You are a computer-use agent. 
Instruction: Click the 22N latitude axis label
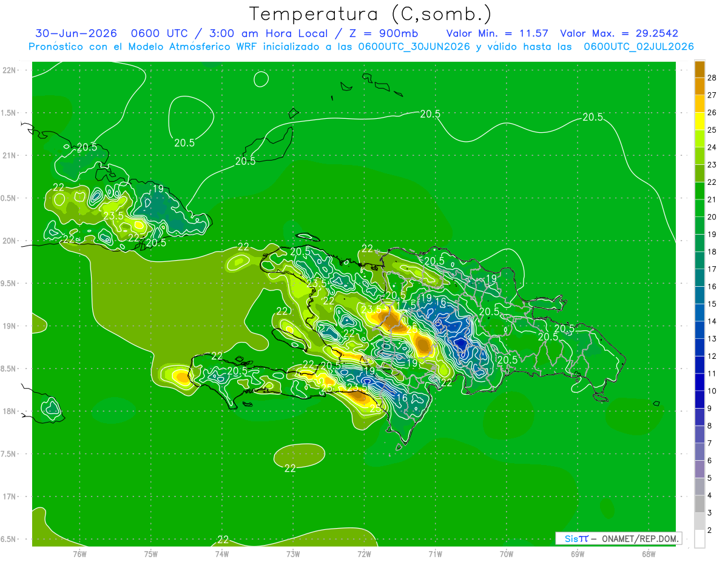[10, 70]
